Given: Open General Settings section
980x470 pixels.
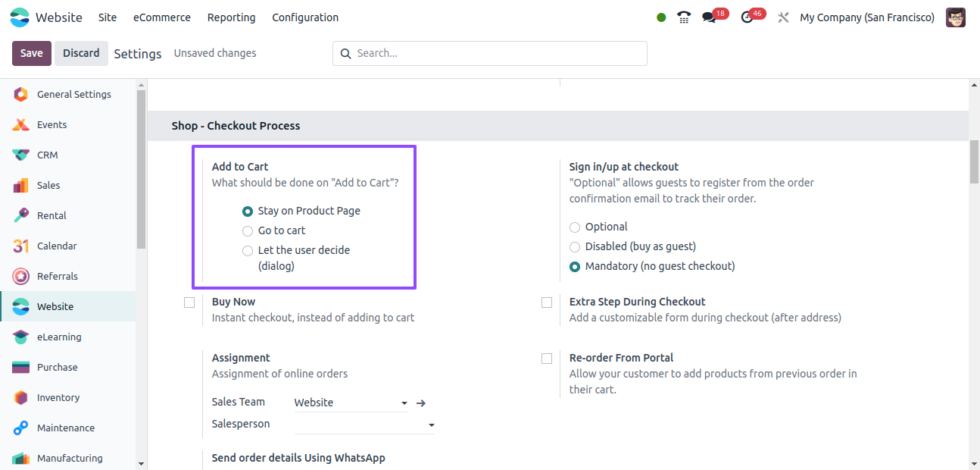Looking at the screenshot, I should [x=68, y=95].
